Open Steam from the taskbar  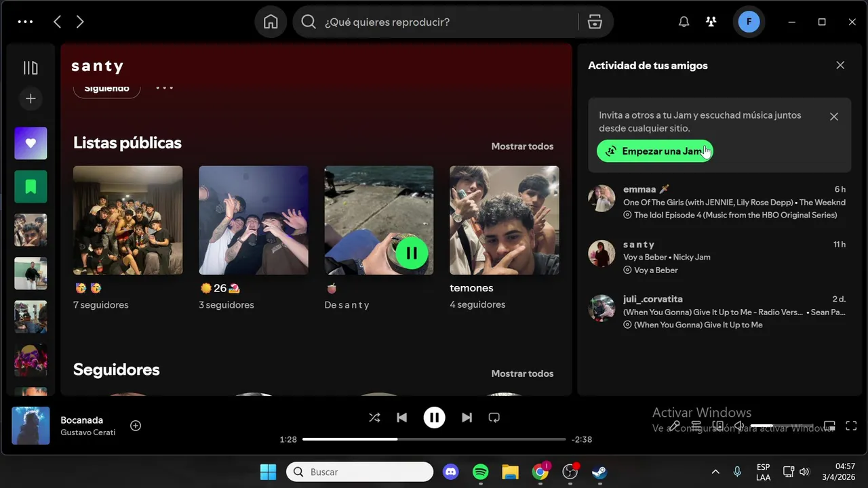point(599,472)
